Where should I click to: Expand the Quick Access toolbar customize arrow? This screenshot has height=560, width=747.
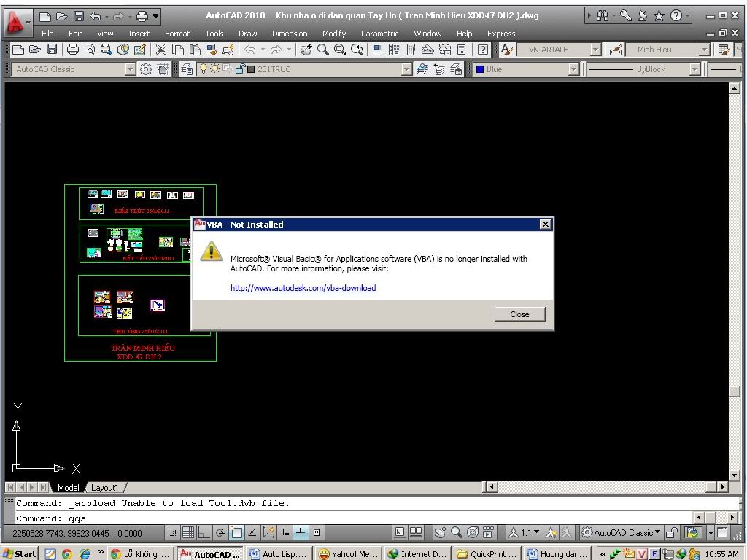pos(156,16)
